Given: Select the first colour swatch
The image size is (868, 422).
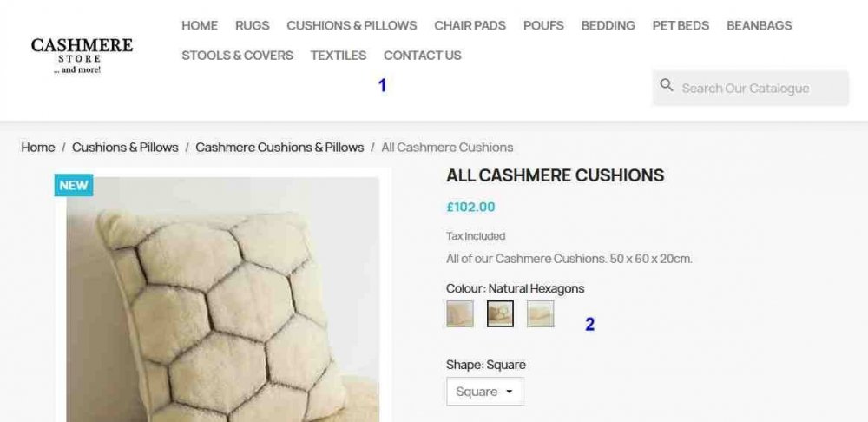Looking at the screenshot, I should click(460, 313).
